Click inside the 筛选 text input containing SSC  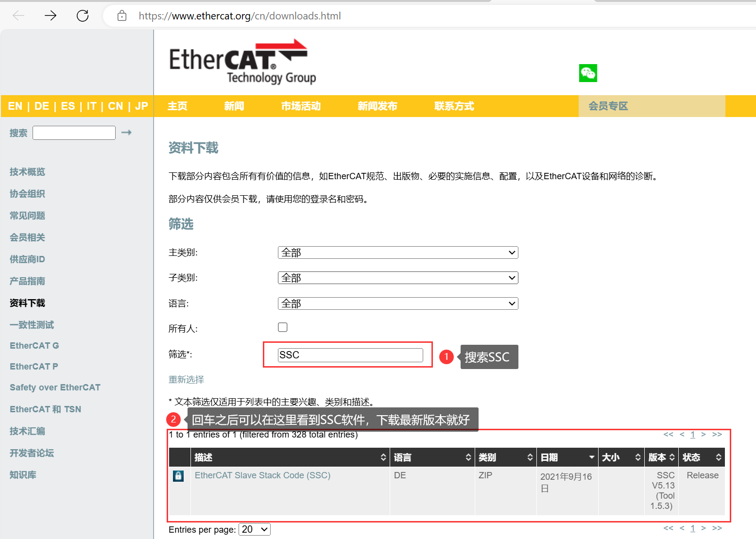click(x=350, y=354)
